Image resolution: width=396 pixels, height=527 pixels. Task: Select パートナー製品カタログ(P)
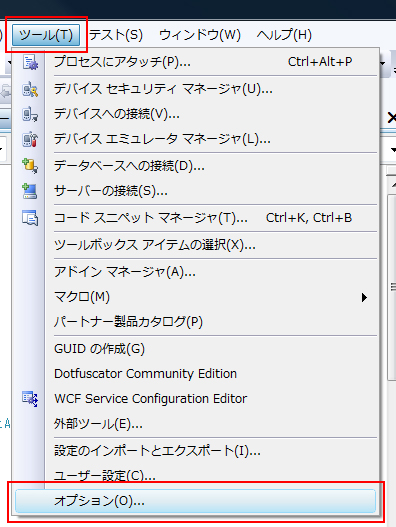pos(196,322)
